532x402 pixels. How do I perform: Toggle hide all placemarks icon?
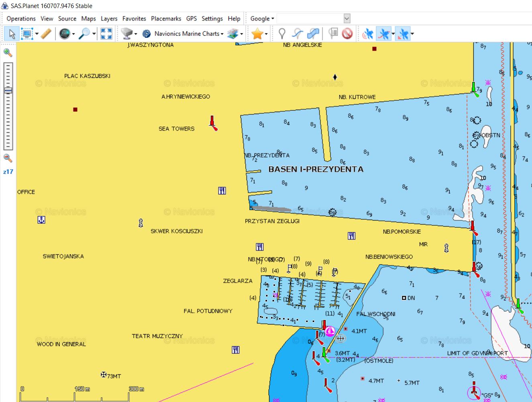point(347,34)
